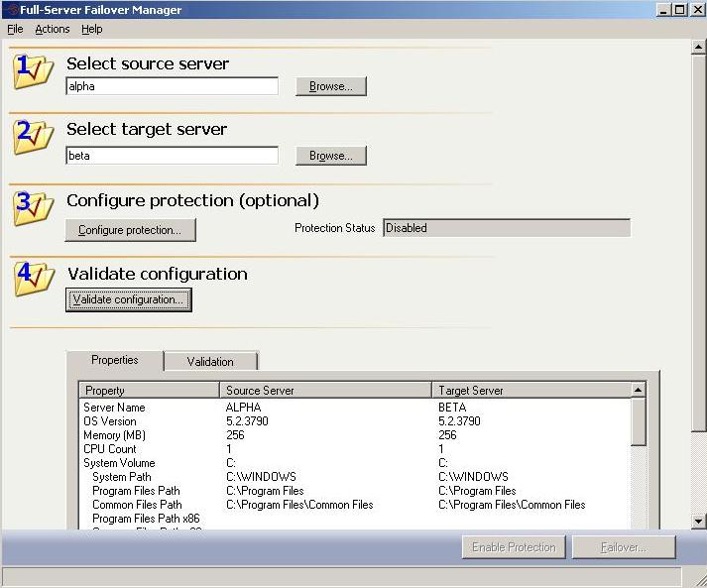Click inside the target server field 'beta'
This screenshot has width=707, height=588.
coord(172,157)
